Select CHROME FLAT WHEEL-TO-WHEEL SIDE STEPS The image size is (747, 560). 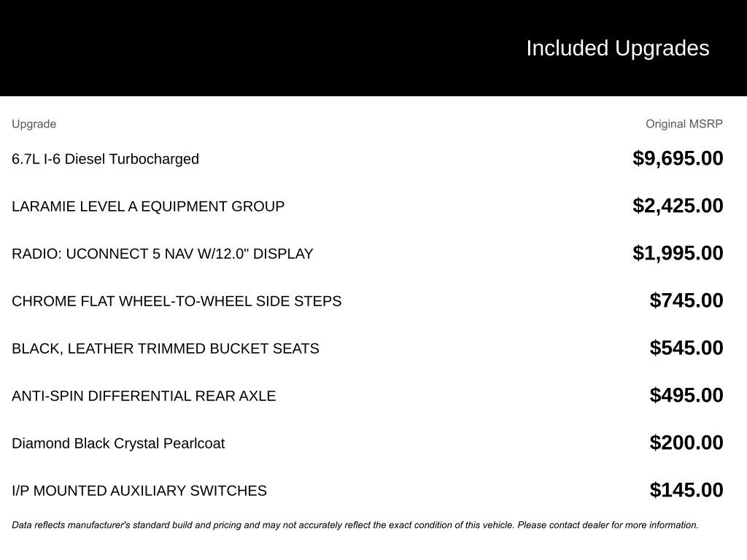(177, 301)
